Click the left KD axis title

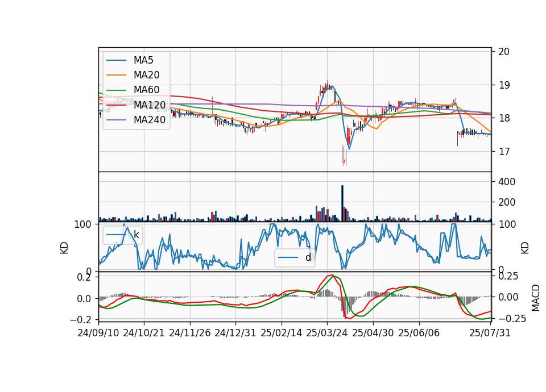(x=64, y=248)
